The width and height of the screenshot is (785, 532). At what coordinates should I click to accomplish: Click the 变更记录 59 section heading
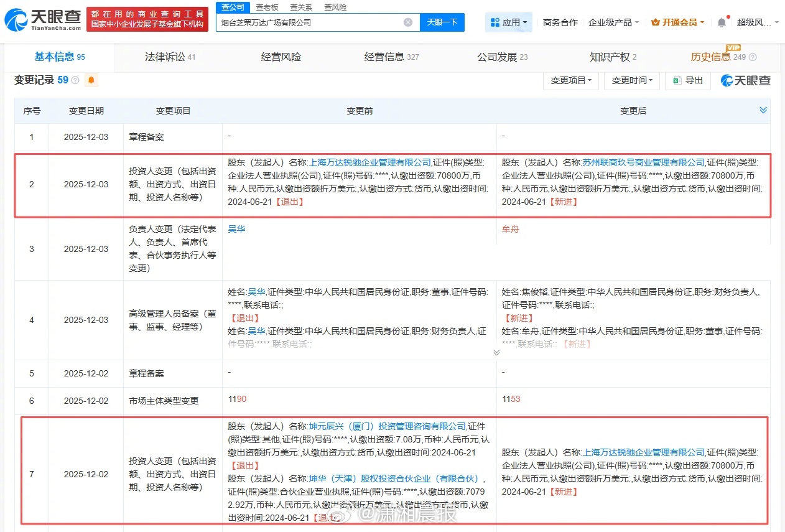[41, 80]
